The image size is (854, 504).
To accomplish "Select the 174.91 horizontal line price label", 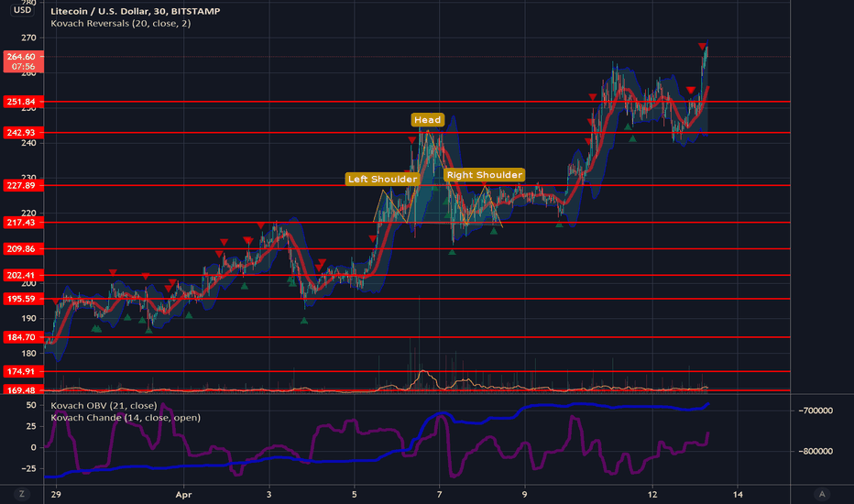I will pos(21,372).
